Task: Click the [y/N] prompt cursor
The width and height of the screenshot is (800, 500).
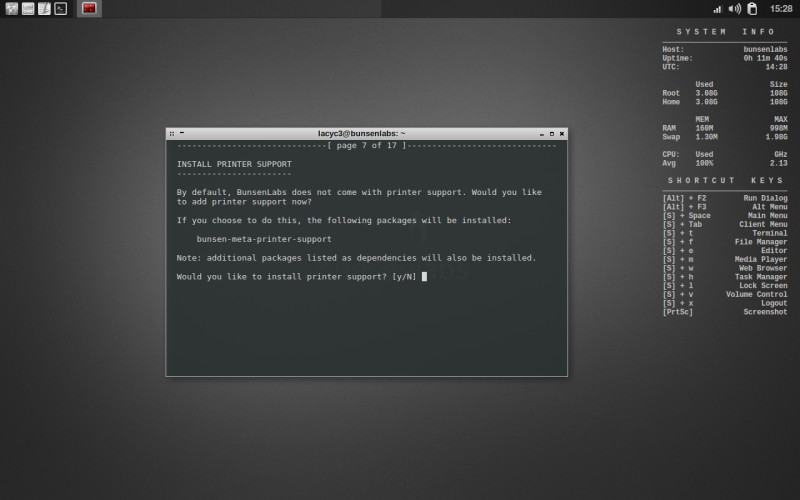Action: [424, 277]
